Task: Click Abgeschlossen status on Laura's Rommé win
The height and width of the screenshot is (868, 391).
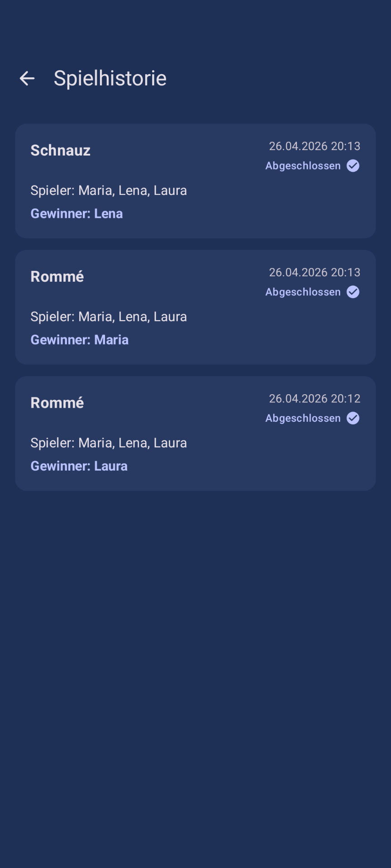Action: (303, 418)
